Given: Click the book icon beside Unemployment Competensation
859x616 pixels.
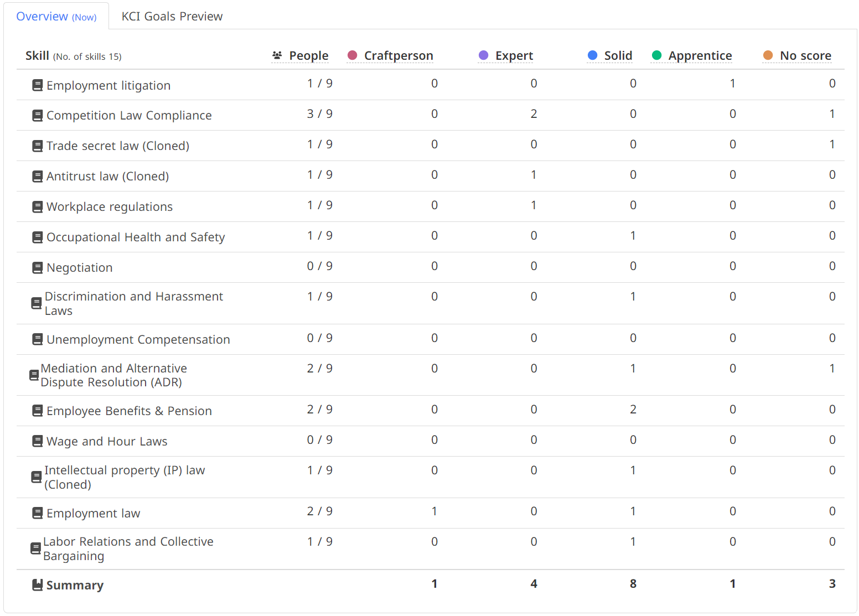Looking at the screenshot, I should coord(37,339).
